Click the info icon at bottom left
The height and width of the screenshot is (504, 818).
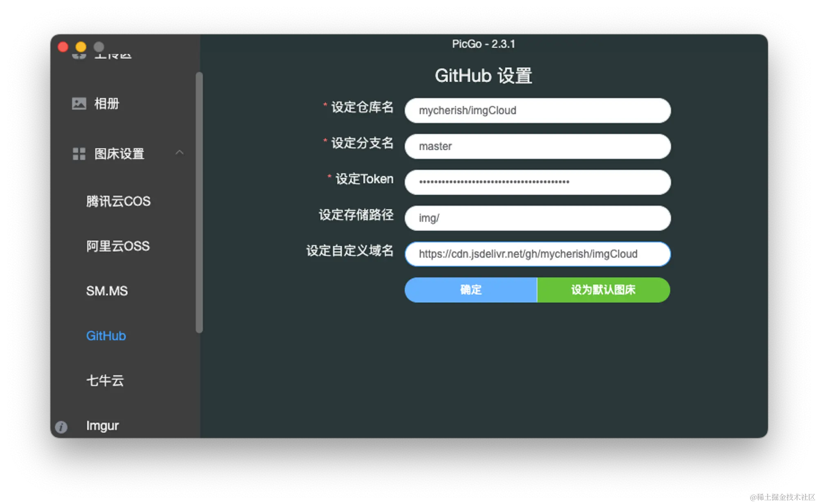[x=61, y=427]
